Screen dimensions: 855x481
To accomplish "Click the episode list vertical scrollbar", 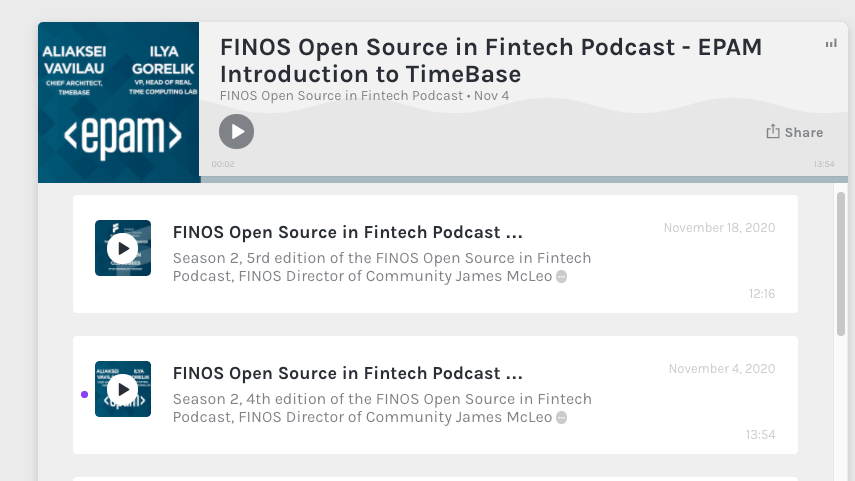I will 841,264.
